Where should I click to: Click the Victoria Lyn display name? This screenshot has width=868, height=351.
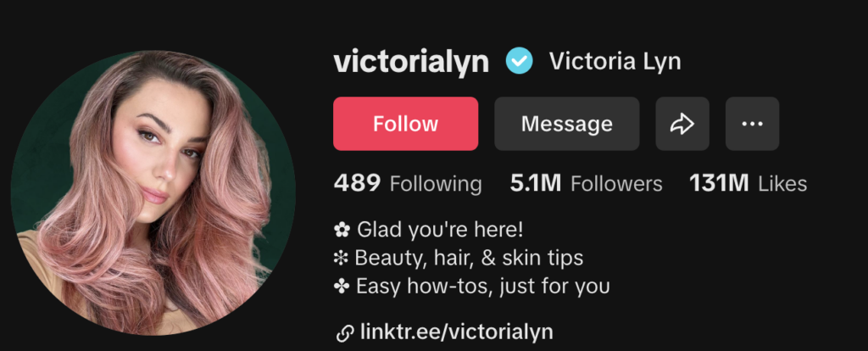coord(615,61)
